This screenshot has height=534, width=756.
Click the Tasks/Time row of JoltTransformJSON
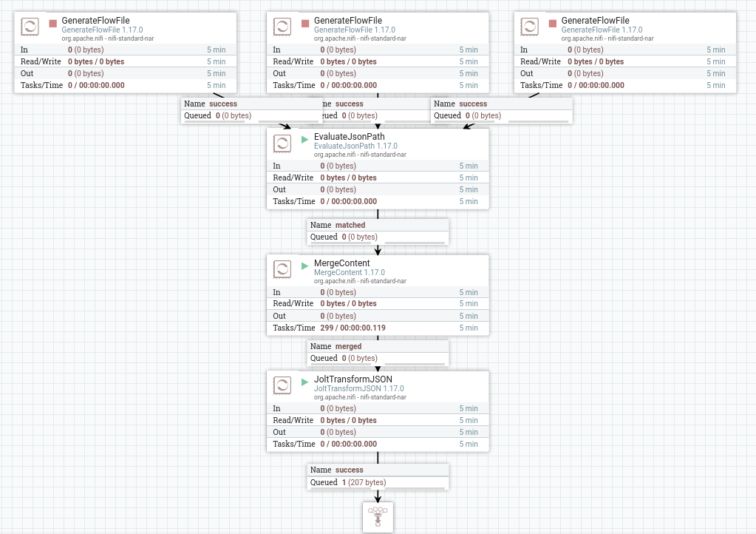click(378, 444)
